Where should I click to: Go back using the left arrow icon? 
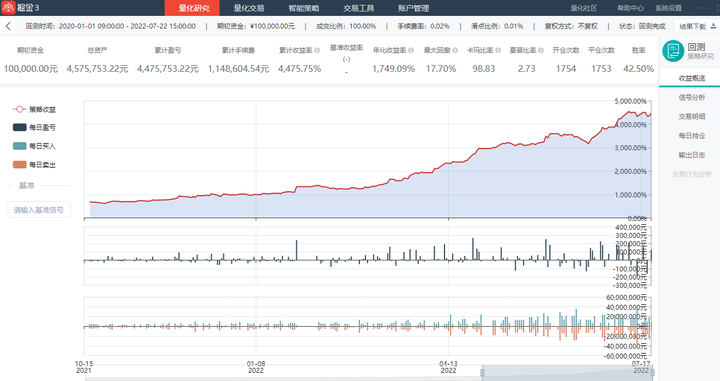point(8,26)
